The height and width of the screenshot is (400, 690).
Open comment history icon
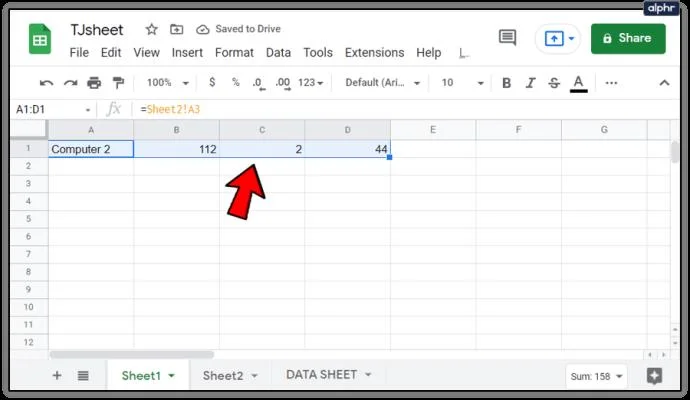click(507, 38)
